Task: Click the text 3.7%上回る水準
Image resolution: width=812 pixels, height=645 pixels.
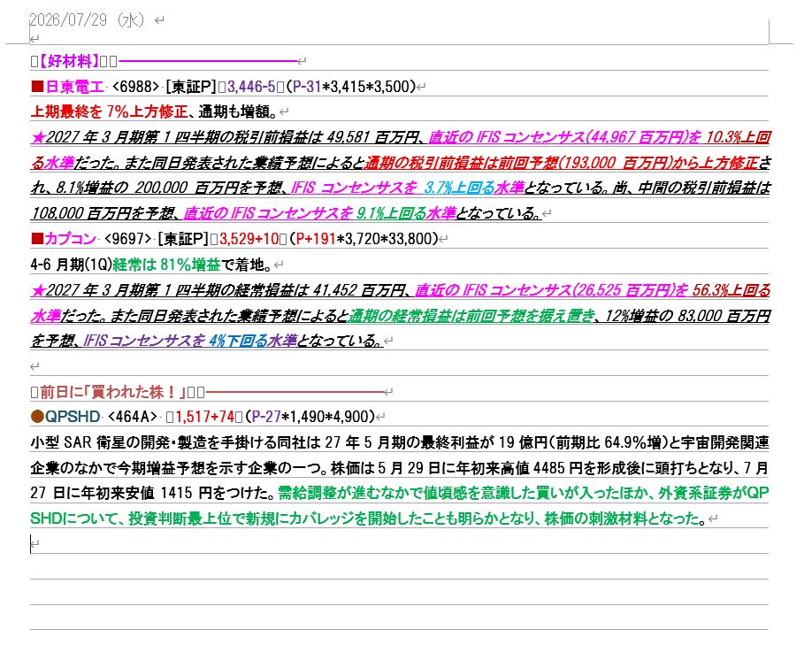Action: coord(474,188)
